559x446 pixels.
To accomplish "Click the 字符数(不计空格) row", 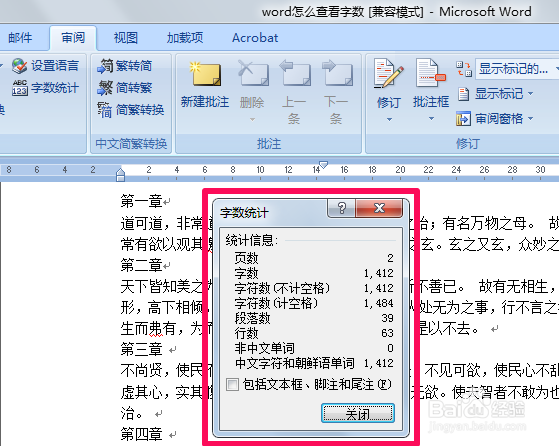I will (314, 288).
